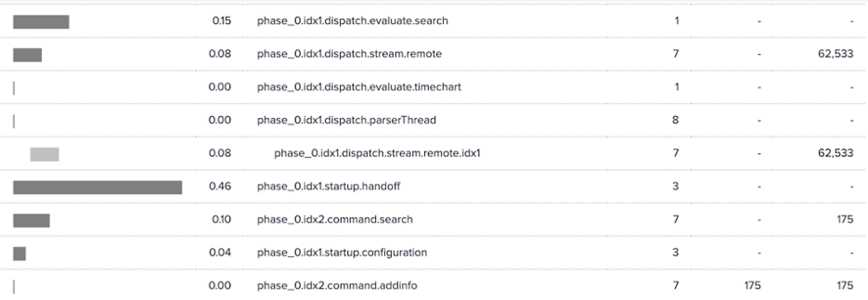Click phase_0.idx1.dispatch.stream.remote row label
868x300 pixels.
click(x=349, y=54)
